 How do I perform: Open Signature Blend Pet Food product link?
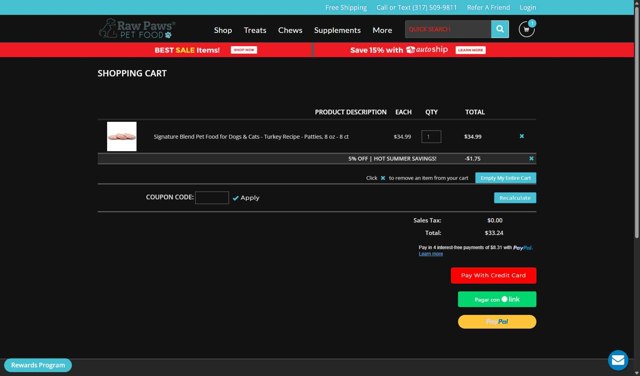(251, 137)
